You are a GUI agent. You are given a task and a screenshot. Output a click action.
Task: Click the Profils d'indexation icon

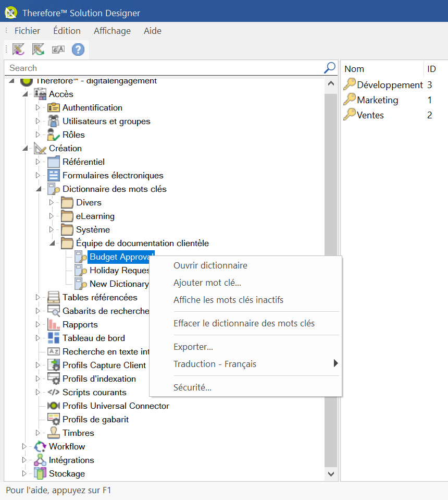pyautogui.click(x=54, y=379)
